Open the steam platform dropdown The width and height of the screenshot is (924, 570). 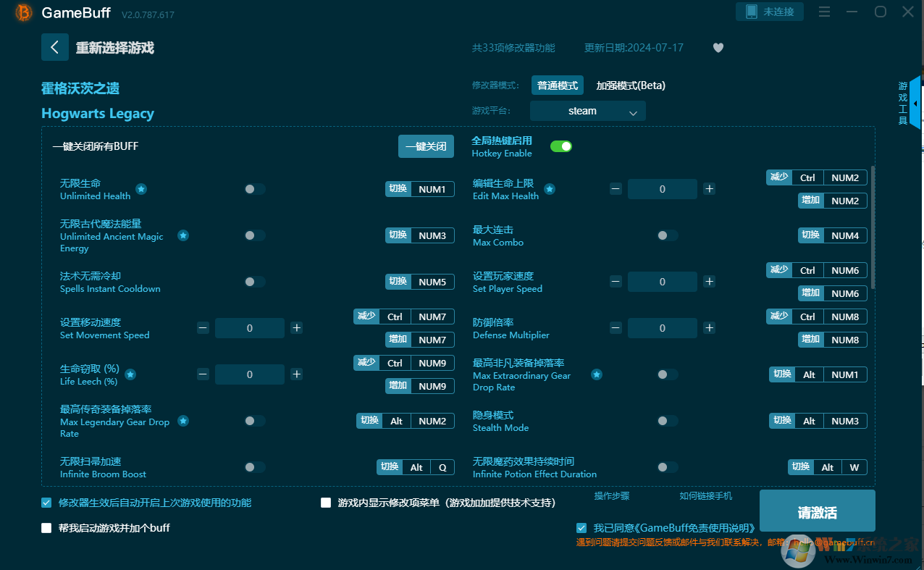588,111
